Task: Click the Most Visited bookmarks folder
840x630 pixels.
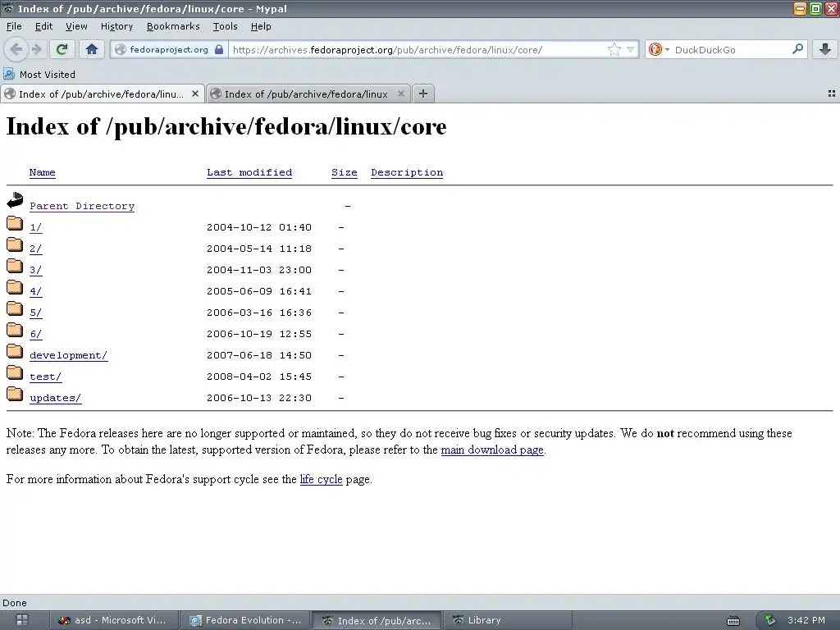Action: pyautogui.click(x=39, y=75)
